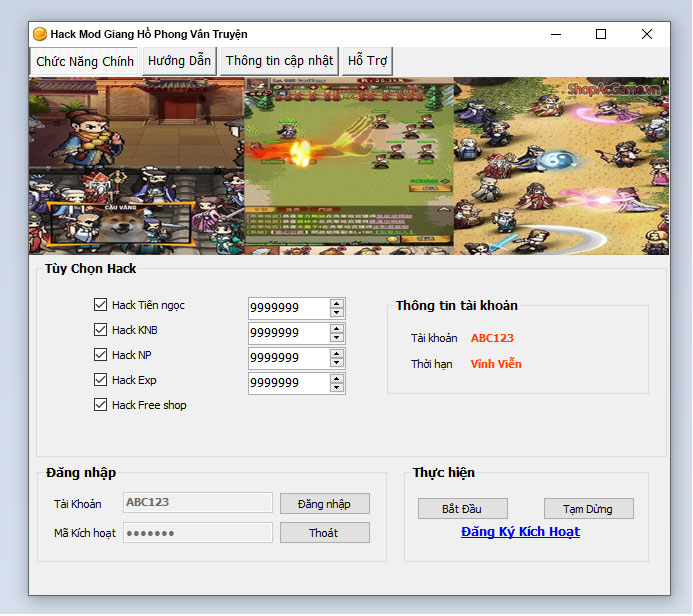693x616 pixels.
Task: Click the left courtyard game screenshot
Action: pyautogui.click(x=137, y=166)
